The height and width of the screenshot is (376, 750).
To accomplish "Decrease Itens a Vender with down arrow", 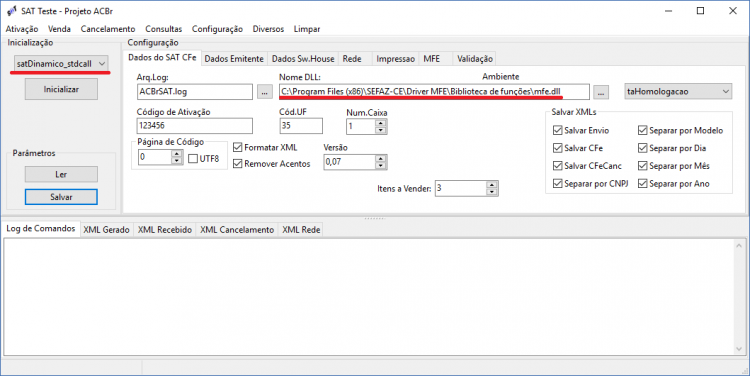I will [492, 192].
